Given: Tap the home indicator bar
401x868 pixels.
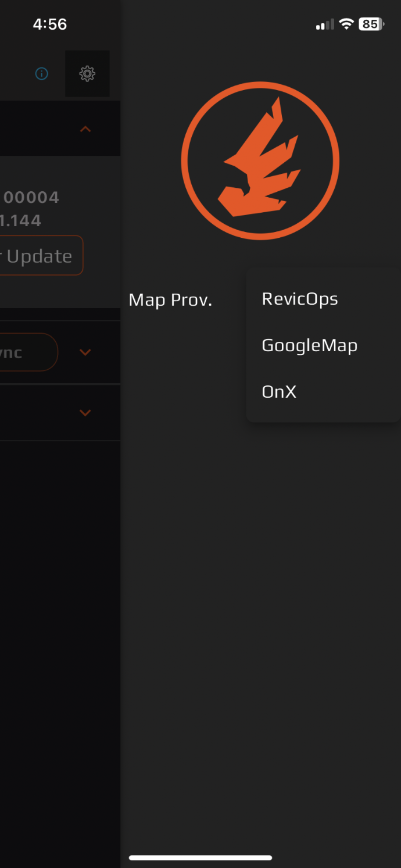Looking at the screenshot, I should [x=201, y=858].
